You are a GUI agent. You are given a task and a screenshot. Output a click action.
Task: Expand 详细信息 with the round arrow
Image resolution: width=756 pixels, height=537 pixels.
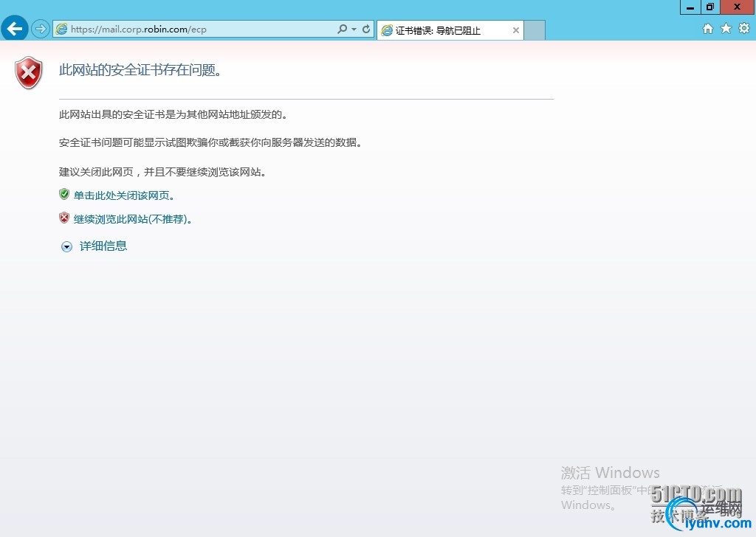click(x=66, y=246)
